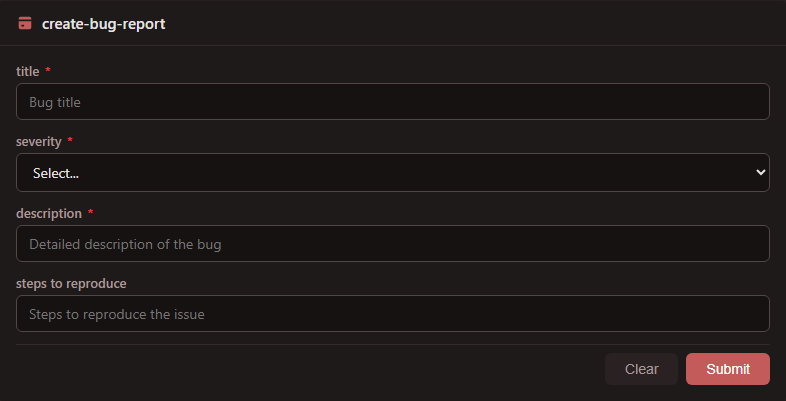Focus the Bug title input field
This screenshot has height=401, width=786.
393,102
